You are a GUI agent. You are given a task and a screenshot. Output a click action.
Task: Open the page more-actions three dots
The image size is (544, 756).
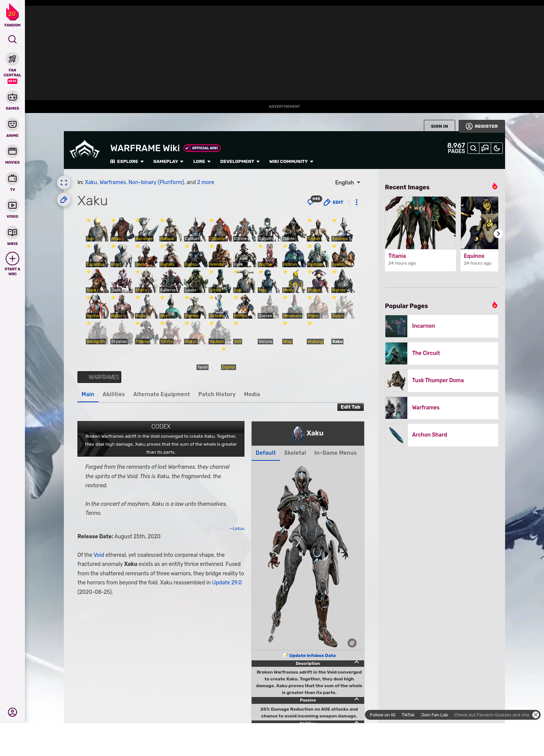(357, 202)
